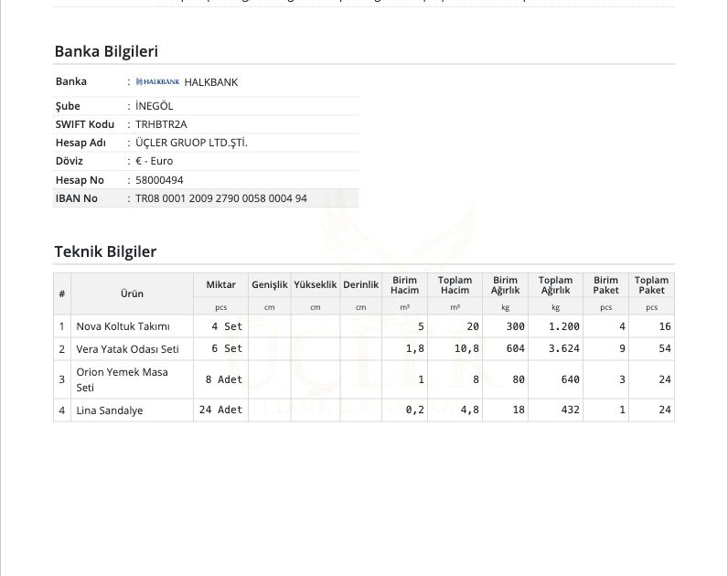728x576 pixels.
Task: Click total volume 20 in Nova row
Action: 473,326
